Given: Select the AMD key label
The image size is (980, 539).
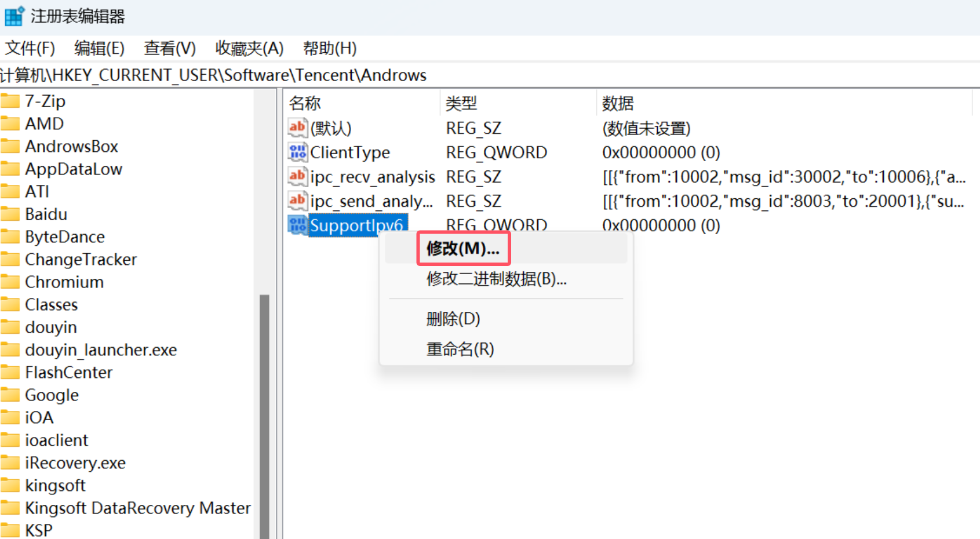Looking at the screenshot, I should [x=44, y=124].
